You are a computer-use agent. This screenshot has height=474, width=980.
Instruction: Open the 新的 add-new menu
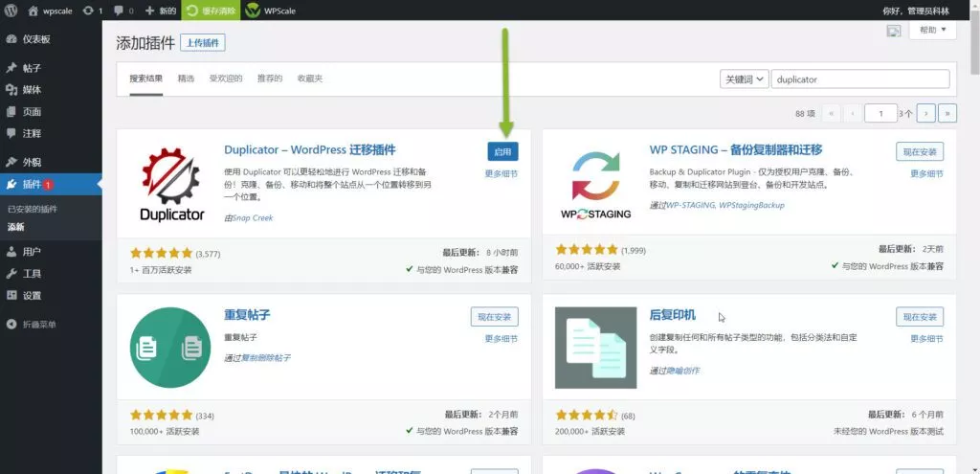coord(161,11)
